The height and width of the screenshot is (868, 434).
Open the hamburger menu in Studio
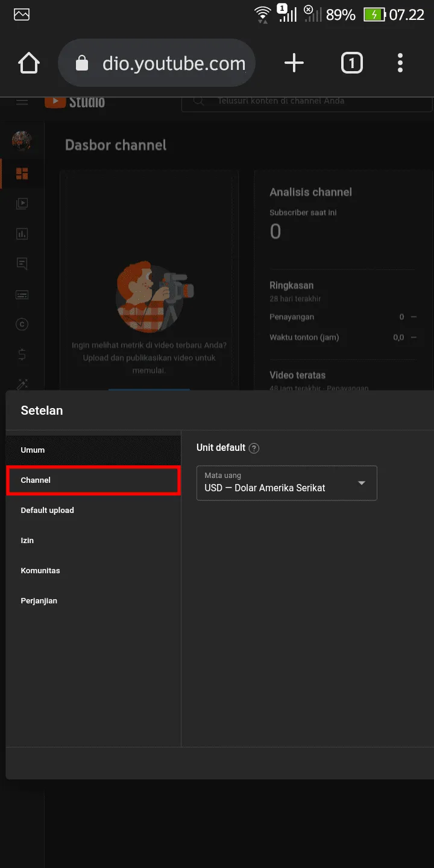coord(22,101)
